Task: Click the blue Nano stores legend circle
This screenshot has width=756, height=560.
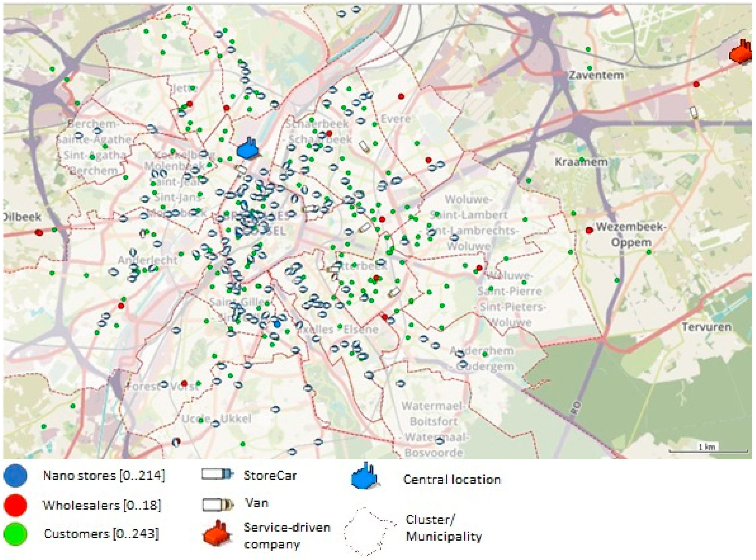Action: [15, 475]
